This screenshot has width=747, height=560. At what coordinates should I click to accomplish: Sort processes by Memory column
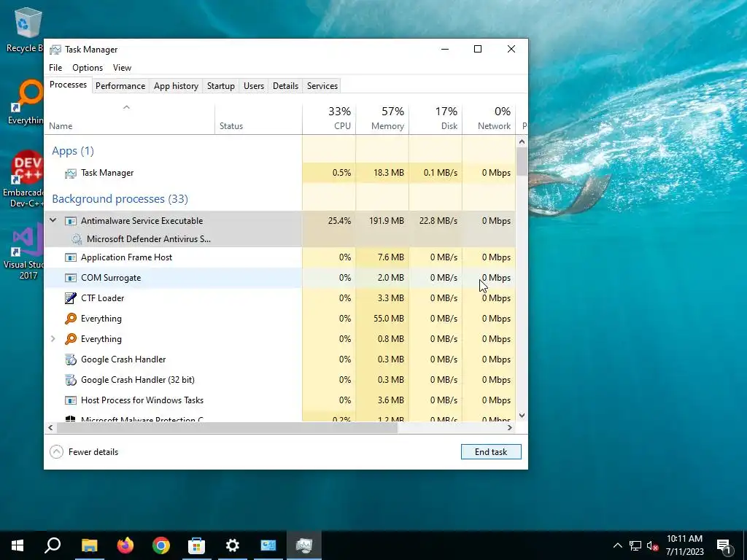pyautogui.click(x=382, y=120)
